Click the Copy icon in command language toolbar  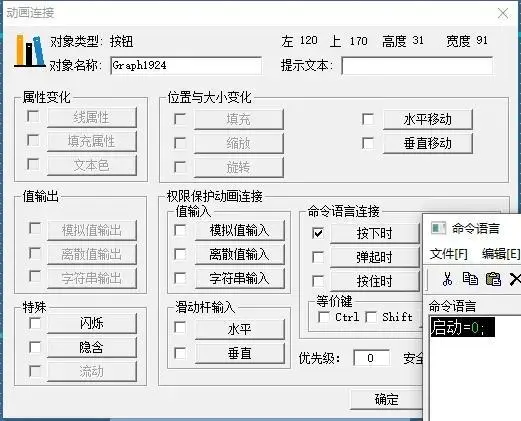pyautogui.click(x=470, y=279)
